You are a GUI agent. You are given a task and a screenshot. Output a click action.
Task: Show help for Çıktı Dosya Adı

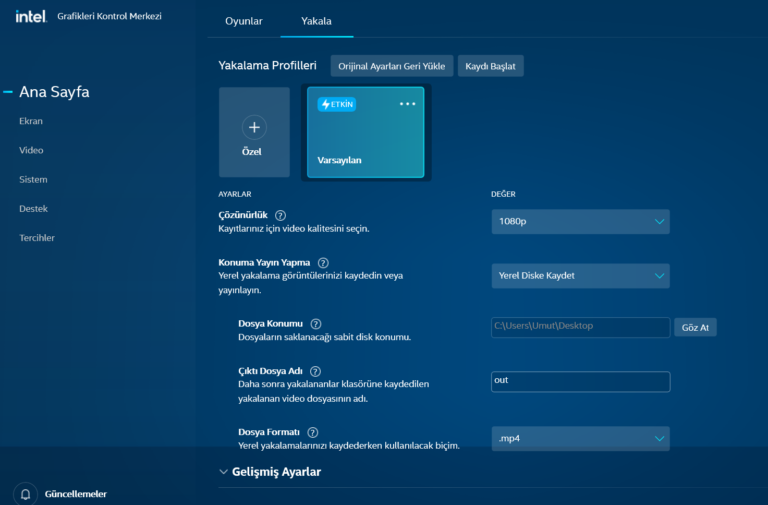pos(315,371)
